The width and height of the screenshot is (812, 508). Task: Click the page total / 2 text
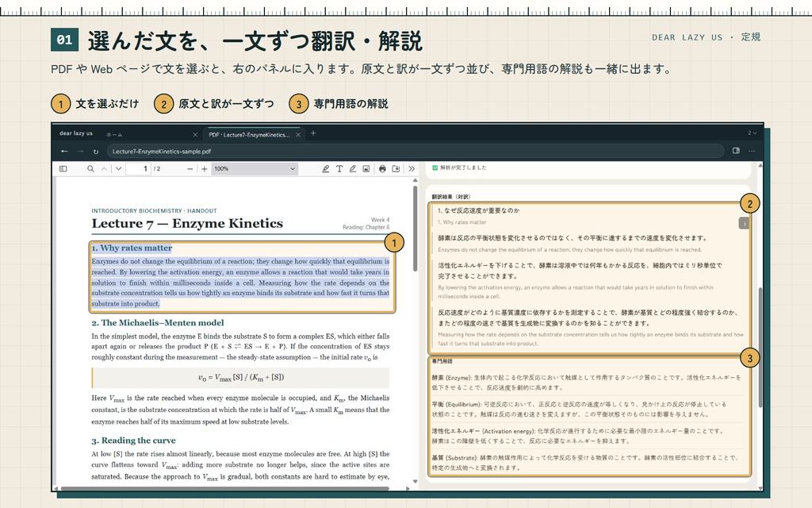(157, 169)
